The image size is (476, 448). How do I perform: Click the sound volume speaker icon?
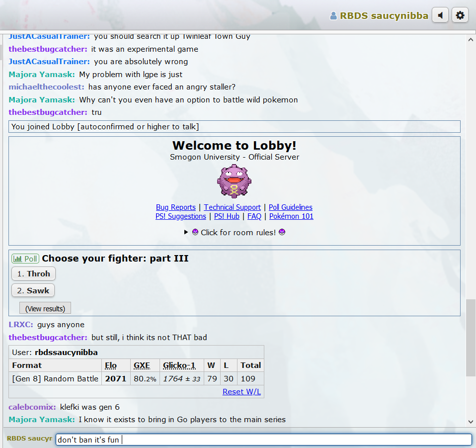(x=440, y=15)
